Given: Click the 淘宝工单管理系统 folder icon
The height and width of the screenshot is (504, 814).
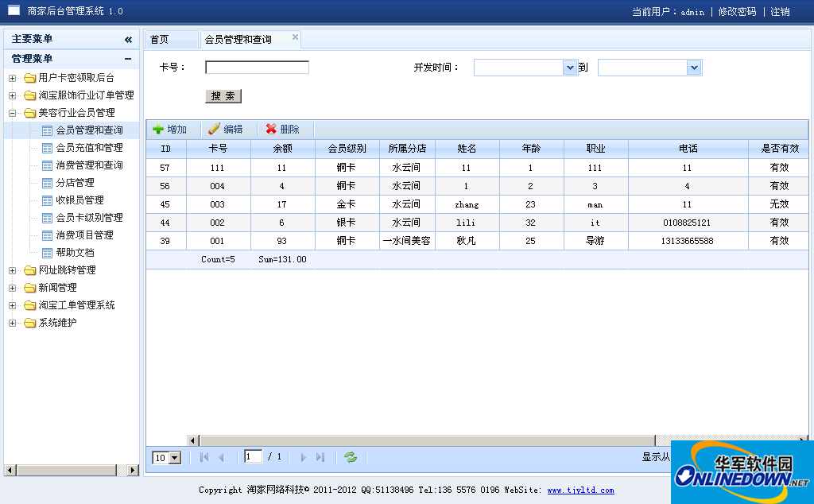Looking at the screenshot, I should click(x=29, y=305).
